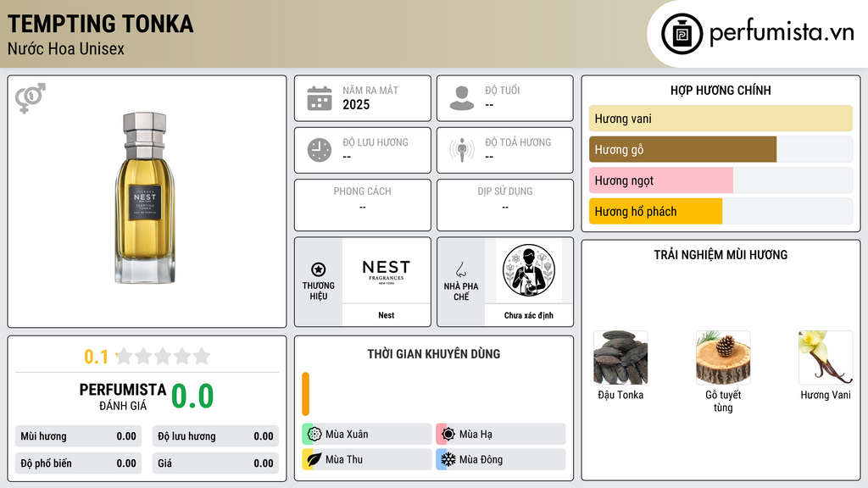Click the Hương vani accord bar
Screen dimensions: 868x488
point(721,119)
